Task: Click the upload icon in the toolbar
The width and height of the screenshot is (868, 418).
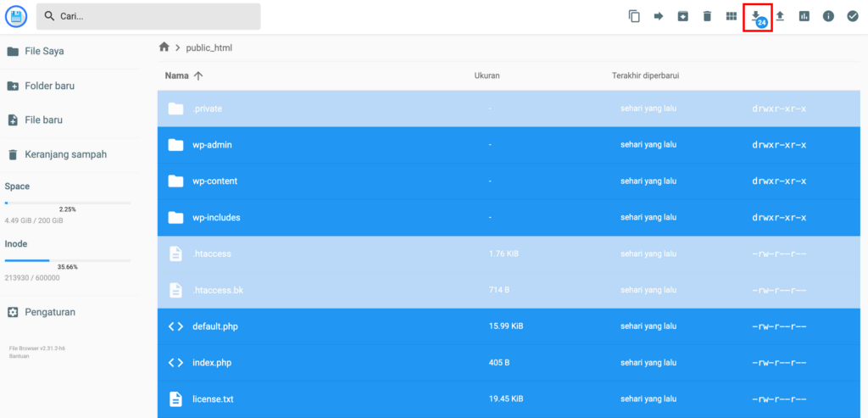Action: [x=780, y=16]
